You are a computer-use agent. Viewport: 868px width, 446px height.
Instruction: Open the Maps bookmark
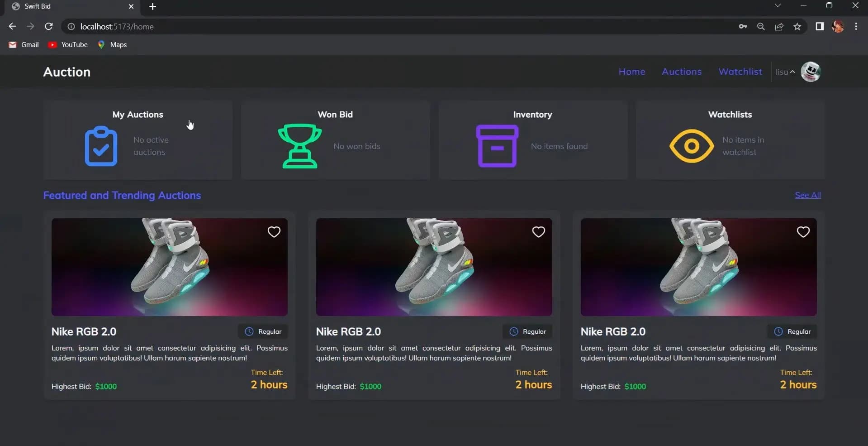[112, 44]
